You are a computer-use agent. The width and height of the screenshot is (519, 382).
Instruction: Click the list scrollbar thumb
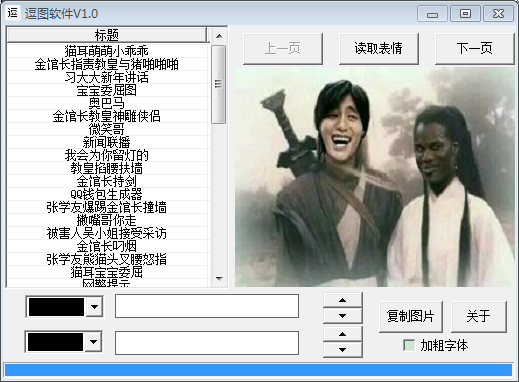(219, 84)
